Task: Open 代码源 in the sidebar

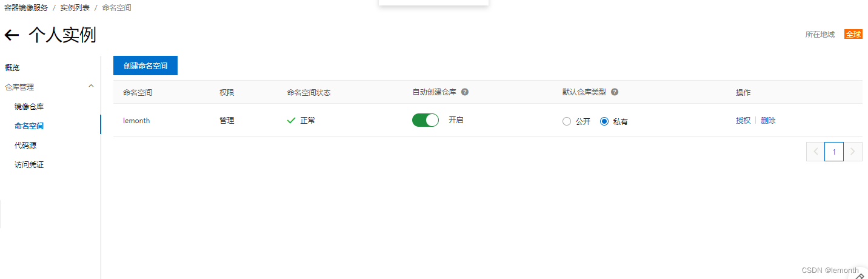Action: tap(25, 146)
